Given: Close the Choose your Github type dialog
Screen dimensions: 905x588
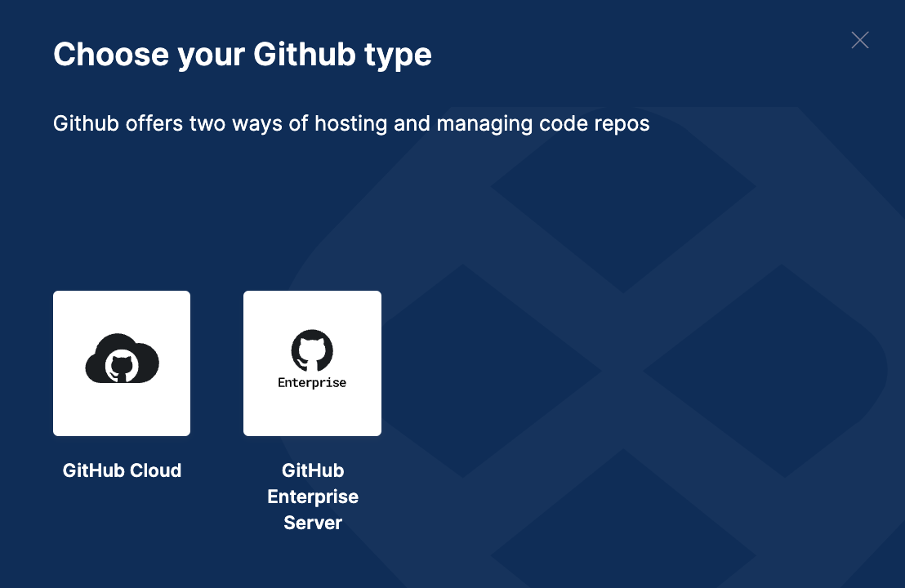Looking at the screenshot, I should click(x=860, y=39).
